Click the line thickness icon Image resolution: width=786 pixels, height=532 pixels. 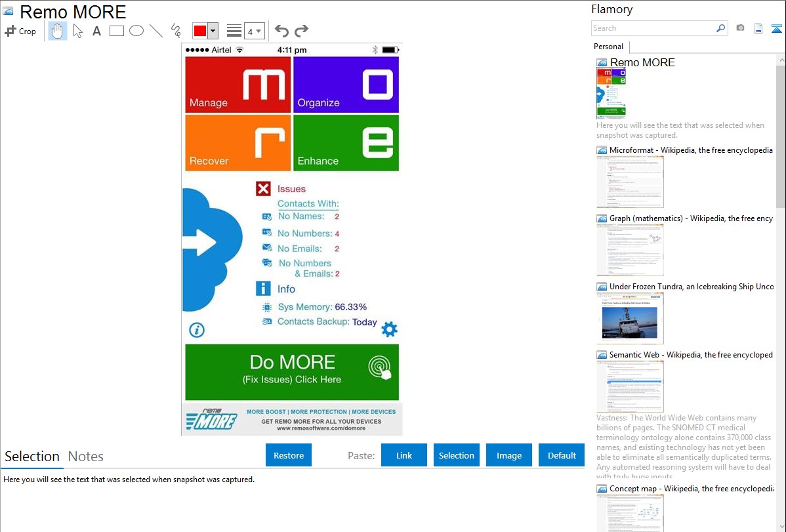coord(234,31)
